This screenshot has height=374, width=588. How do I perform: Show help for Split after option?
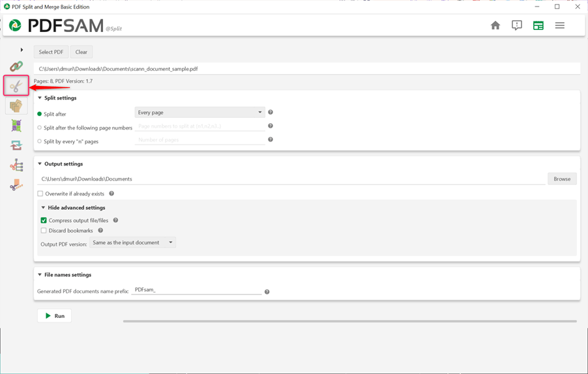click(271, 112)
